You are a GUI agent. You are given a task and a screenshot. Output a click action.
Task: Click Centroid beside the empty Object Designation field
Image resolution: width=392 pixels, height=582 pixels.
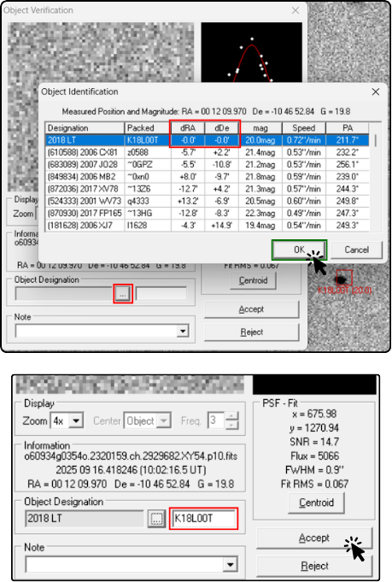pos(253,280)
